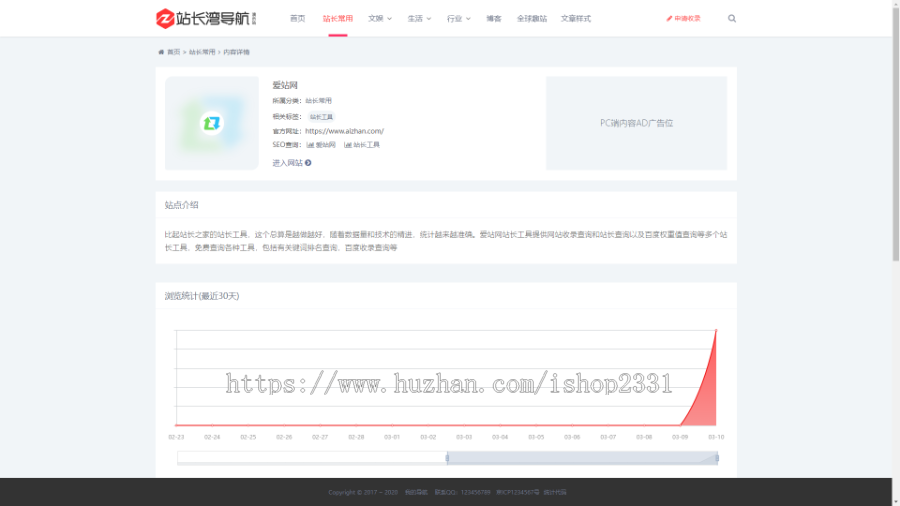This screenshot has width=900, height=506.
Task: Click the 02-23 date axis label
Action: pyautogui.click(x=176, y=437)
